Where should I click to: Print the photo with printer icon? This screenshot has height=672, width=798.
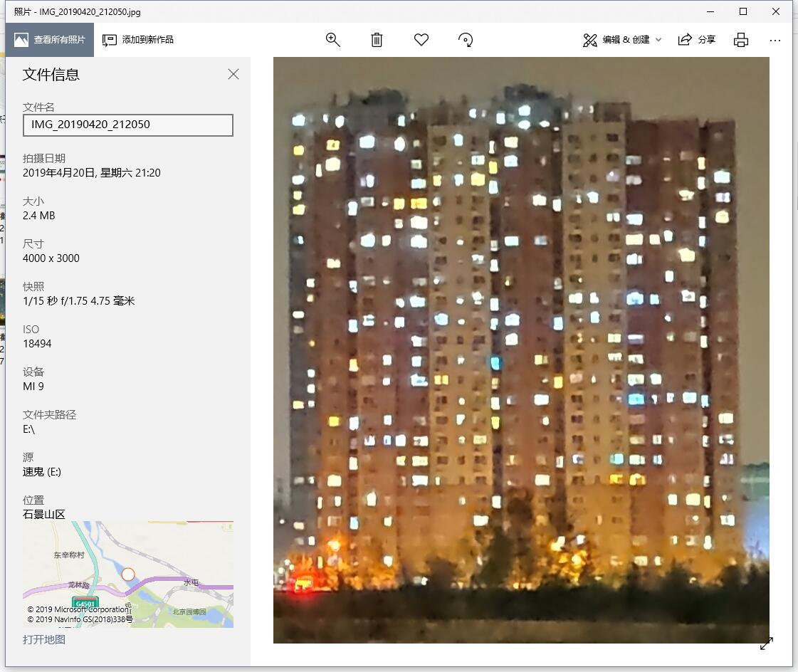coord(741,40)
